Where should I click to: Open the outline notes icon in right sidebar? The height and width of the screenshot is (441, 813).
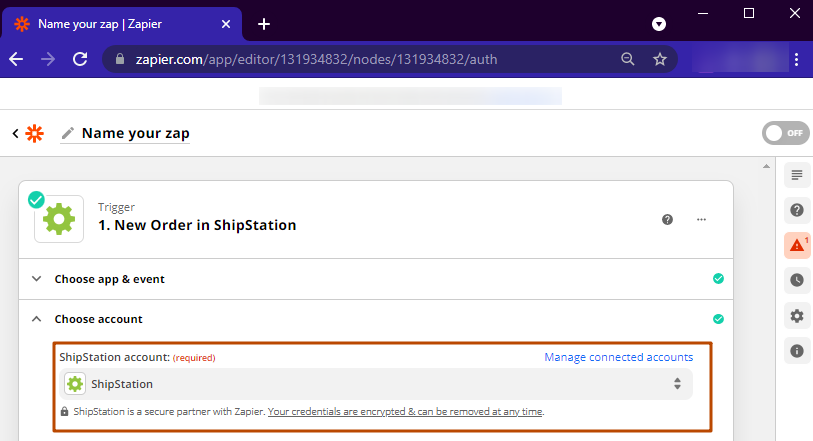[x=797, y=175]
